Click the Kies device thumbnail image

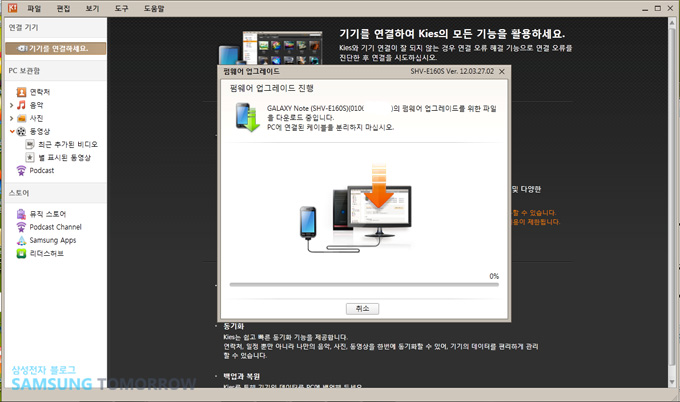[270, 48]
